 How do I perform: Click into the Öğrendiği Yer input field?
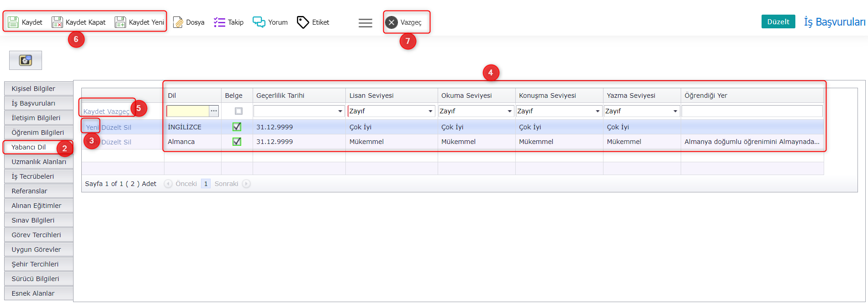point(752,111)
